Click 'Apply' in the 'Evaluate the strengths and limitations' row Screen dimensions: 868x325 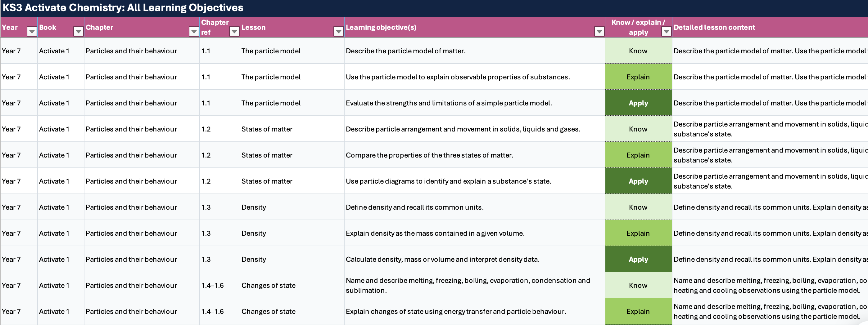(638, 103)
